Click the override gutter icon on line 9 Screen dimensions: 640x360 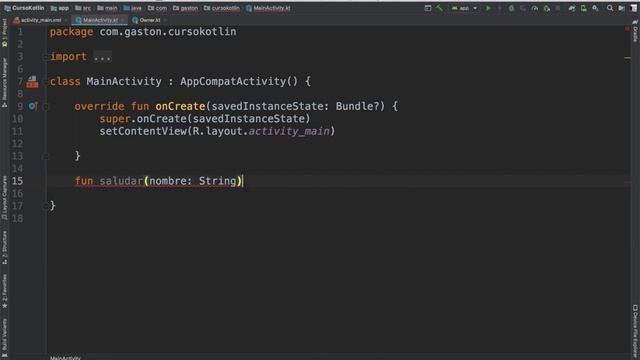click(x=33, y=106)
